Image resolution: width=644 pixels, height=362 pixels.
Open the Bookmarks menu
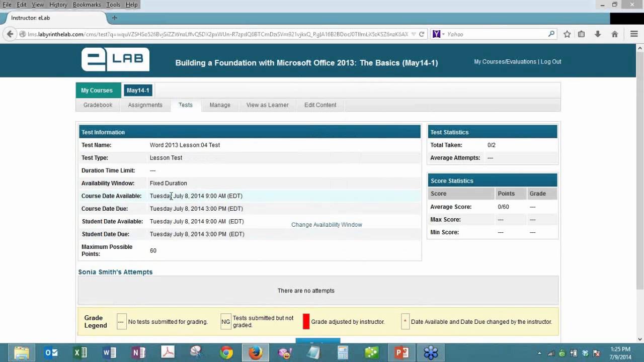click(x=87, y=5)
